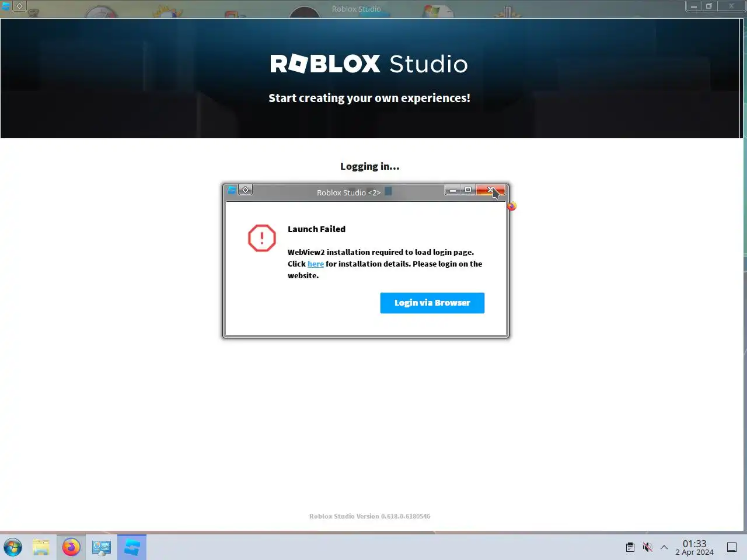Unmute via the volume tray icon

(647, 547)
